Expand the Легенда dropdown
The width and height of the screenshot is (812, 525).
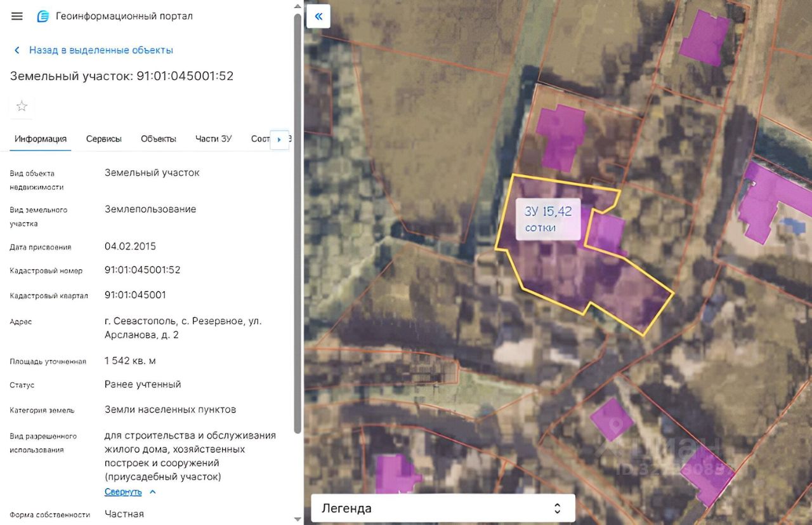point(443,508)
